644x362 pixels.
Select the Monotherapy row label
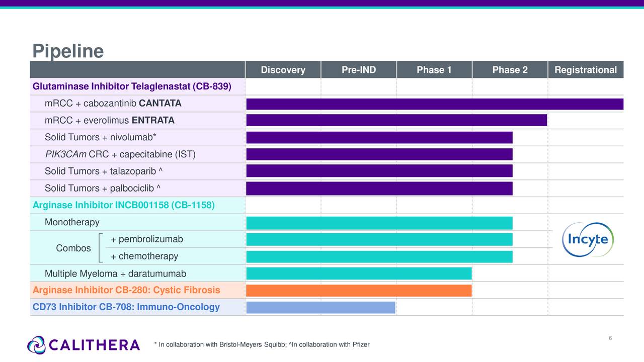tap(72, 222)
